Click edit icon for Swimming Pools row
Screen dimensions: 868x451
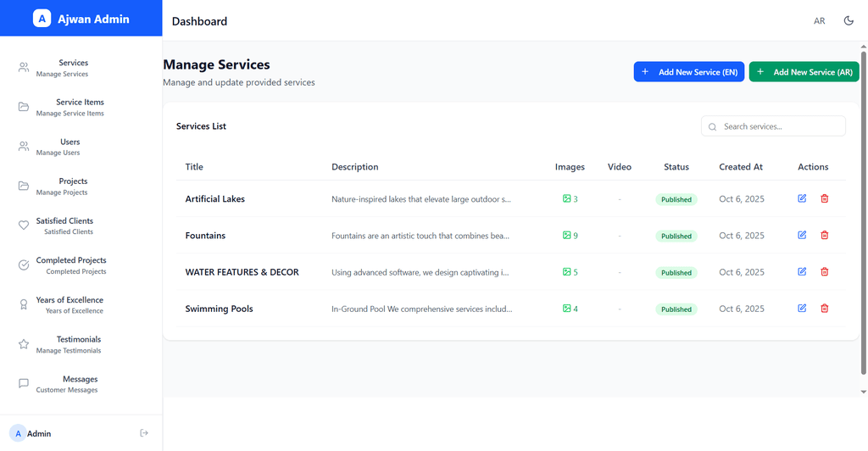[x=802, y=309]
